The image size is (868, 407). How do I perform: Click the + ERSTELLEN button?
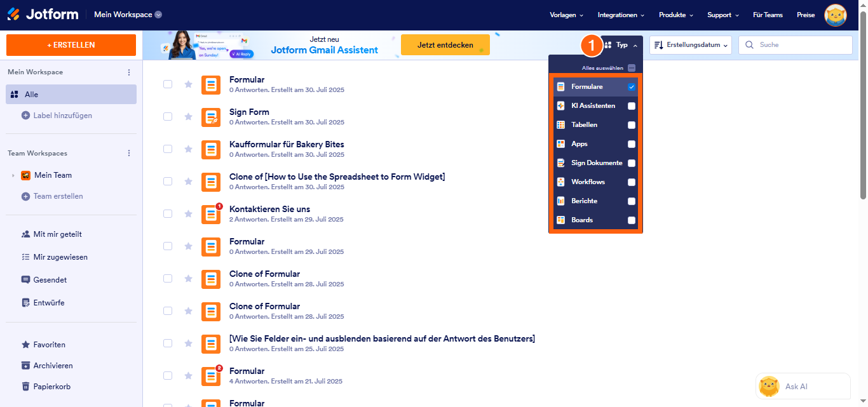tap(71, 45)
